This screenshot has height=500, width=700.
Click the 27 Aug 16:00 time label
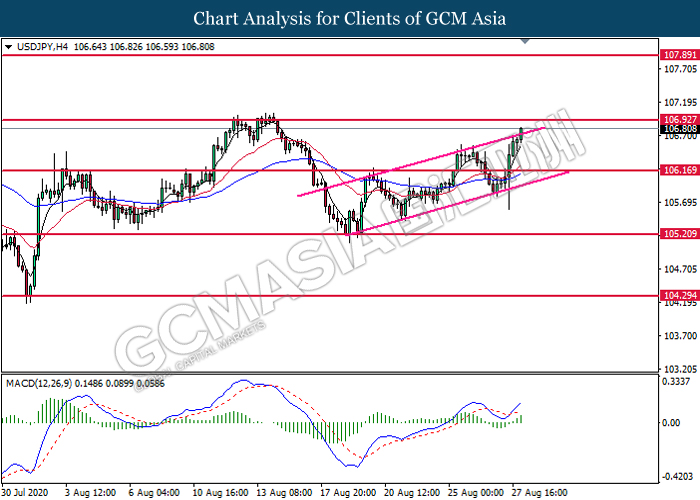539,493
